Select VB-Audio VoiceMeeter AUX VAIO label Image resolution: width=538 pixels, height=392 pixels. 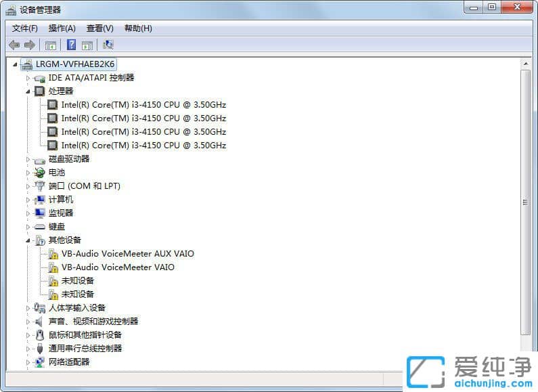point(128,254)
